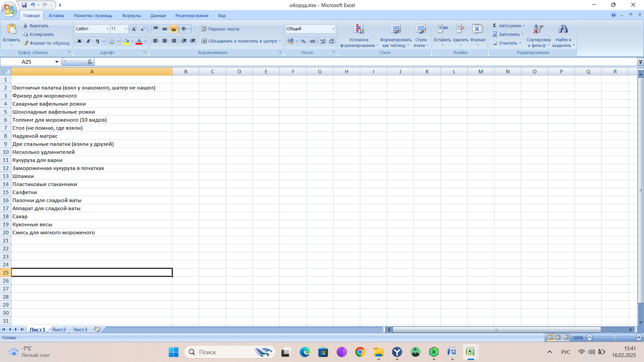Screen dimensions: 644x362
Task: Apply cell borders with the borders icon
Action: tap(112, 41)
